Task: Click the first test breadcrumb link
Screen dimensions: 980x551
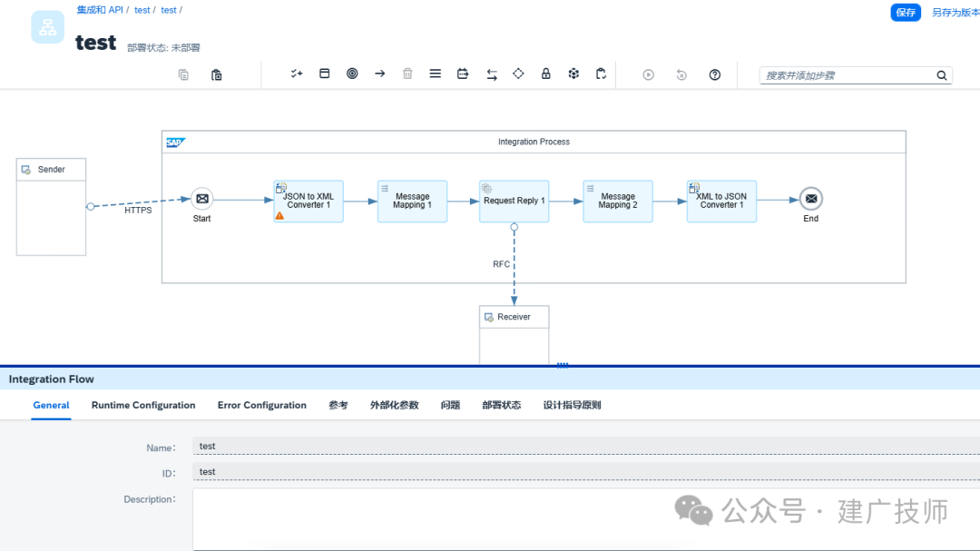Action: click(142, 10)
